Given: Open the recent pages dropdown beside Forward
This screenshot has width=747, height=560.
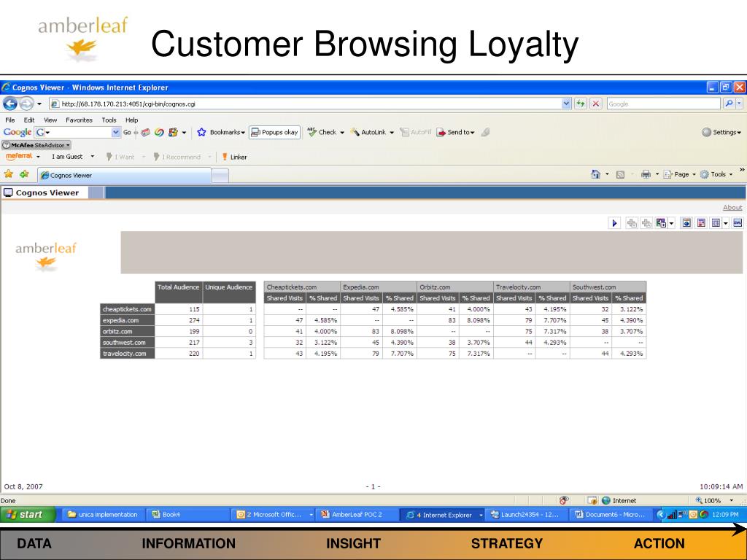Looking at the screenshot, I should tap(39, 104).
